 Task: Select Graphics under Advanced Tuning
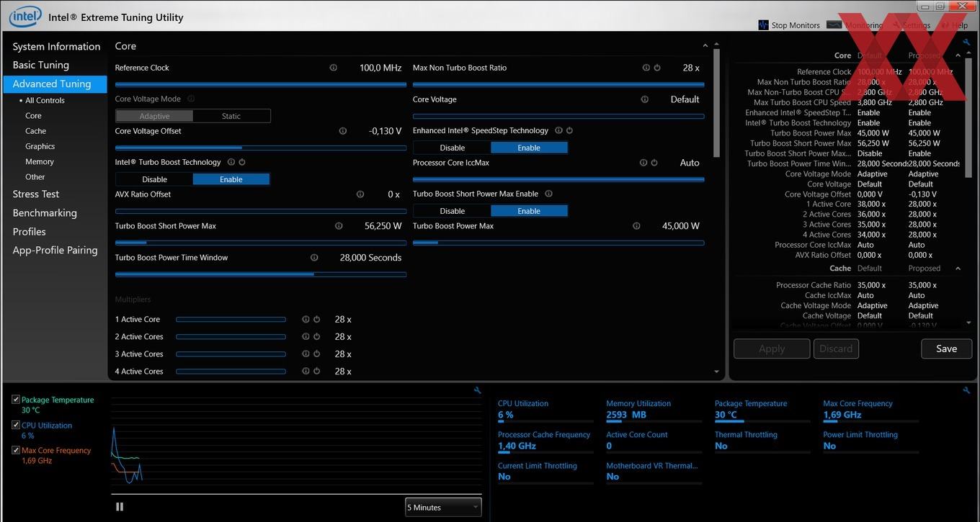[x=40, y=146]
